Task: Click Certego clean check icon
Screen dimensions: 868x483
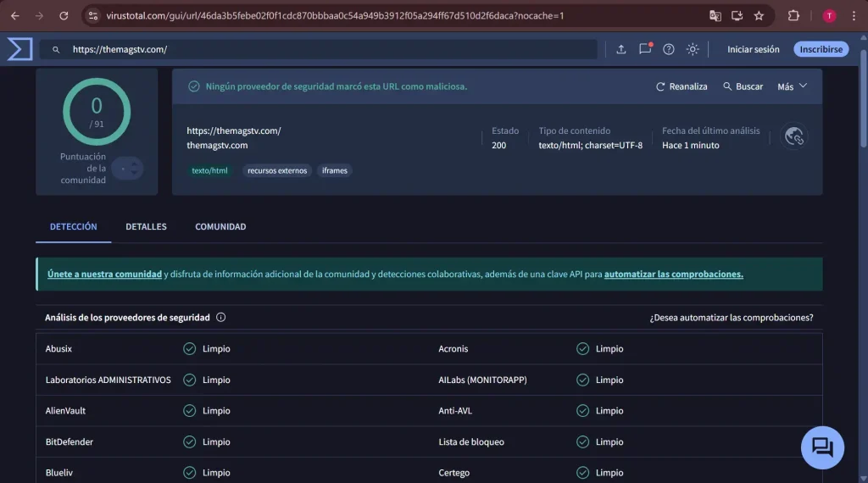Action: (x=582, y=473)
